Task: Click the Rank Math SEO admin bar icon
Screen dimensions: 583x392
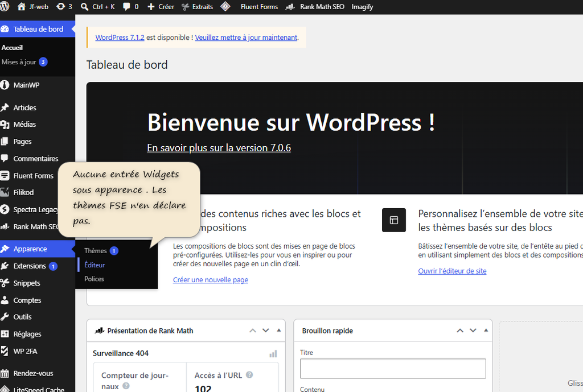Action: (x=290, y=7)
